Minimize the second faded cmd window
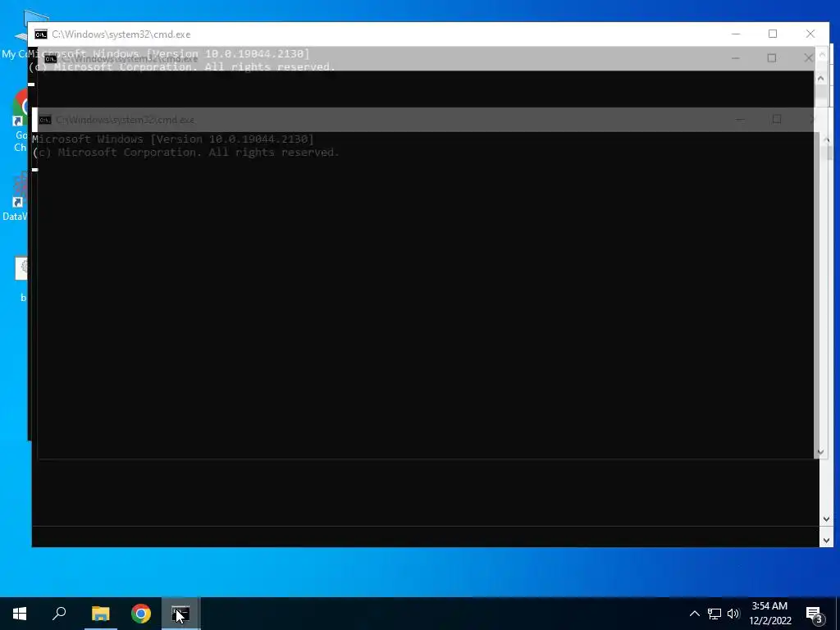Viewport: 840px width, 630px height. 736,58
